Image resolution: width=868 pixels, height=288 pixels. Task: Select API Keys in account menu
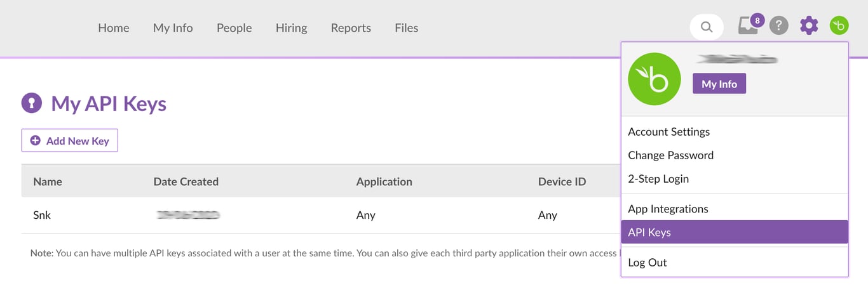coord(649,232)
